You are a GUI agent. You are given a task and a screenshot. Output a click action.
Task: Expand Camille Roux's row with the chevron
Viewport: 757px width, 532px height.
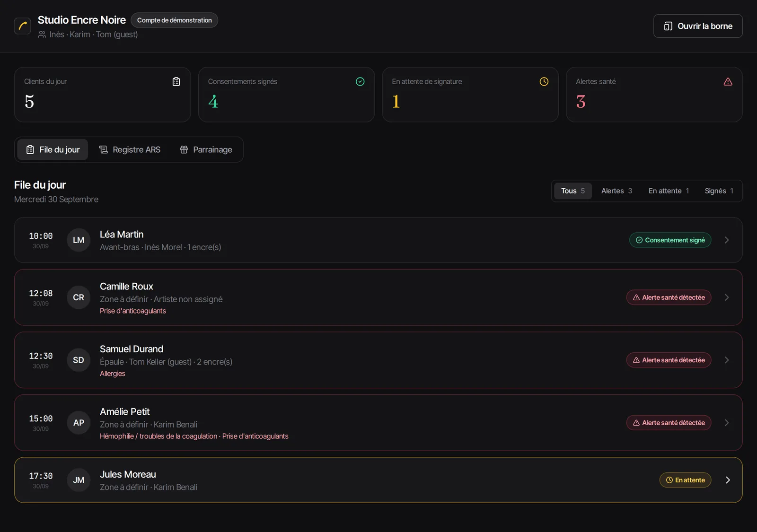[727, 297]
